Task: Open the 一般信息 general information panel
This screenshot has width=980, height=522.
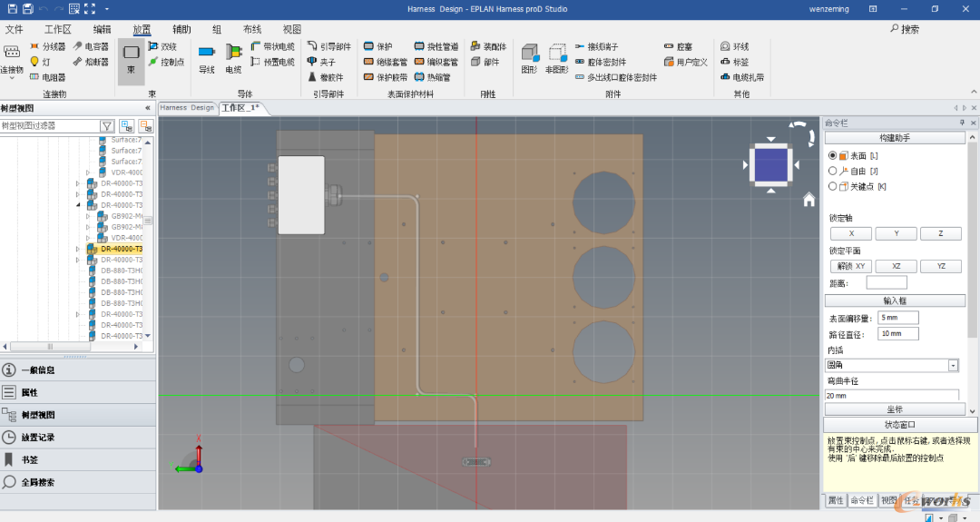Action: click(x=77, y=370)
